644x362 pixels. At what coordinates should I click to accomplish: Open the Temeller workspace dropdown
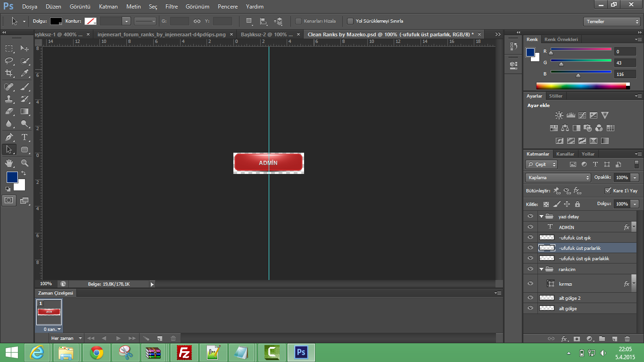click(611, 22)
